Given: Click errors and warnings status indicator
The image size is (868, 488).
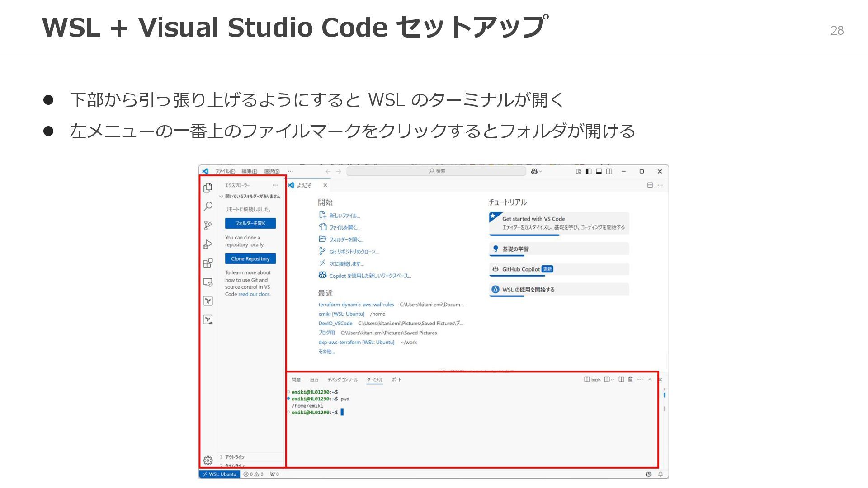Looking at the screenshot, I should (254, 474).
